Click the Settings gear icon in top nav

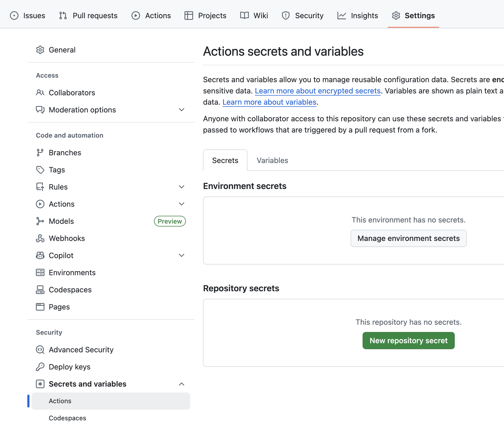pos(396,16)
